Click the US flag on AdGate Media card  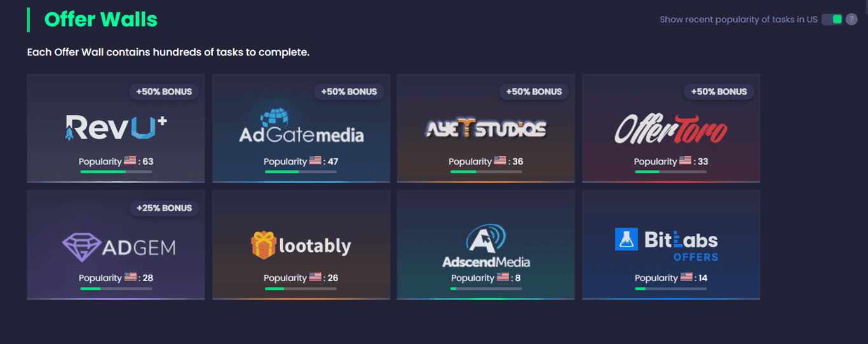(x=315, y=161)
